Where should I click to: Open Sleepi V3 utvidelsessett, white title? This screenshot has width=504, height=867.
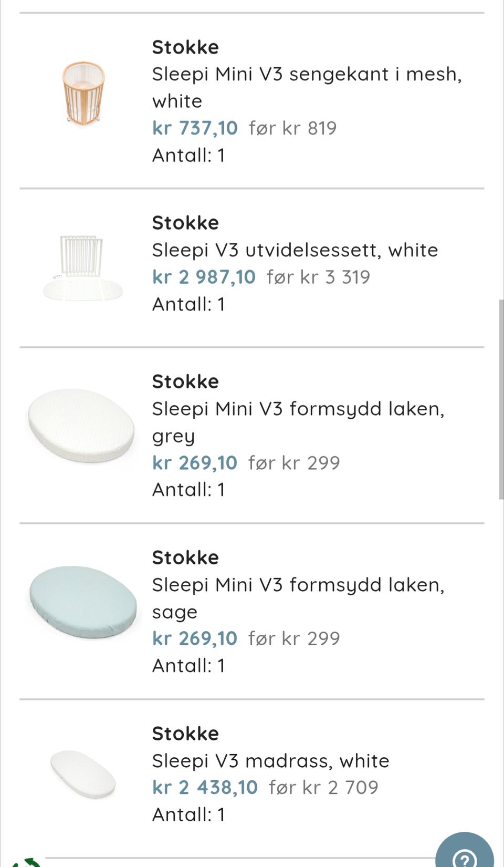(295, 250)
